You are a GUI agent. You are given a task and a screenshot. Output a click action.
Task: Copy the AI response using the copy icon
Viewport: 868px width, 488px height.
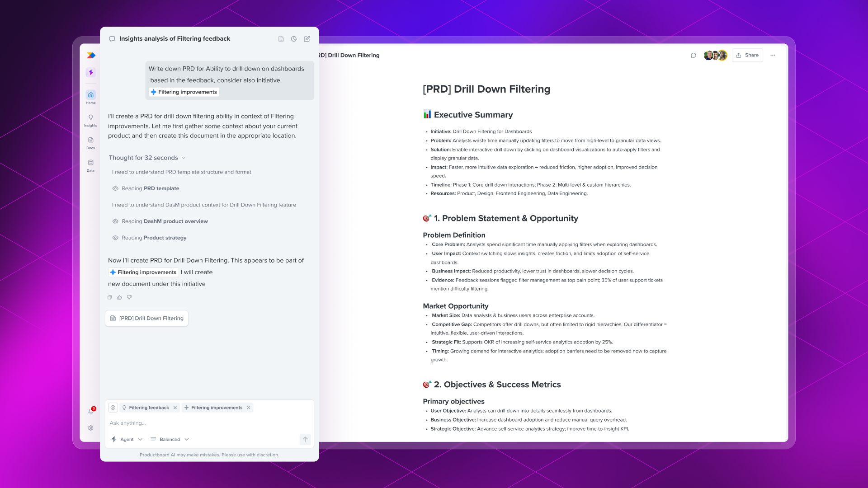coord(109,297)
